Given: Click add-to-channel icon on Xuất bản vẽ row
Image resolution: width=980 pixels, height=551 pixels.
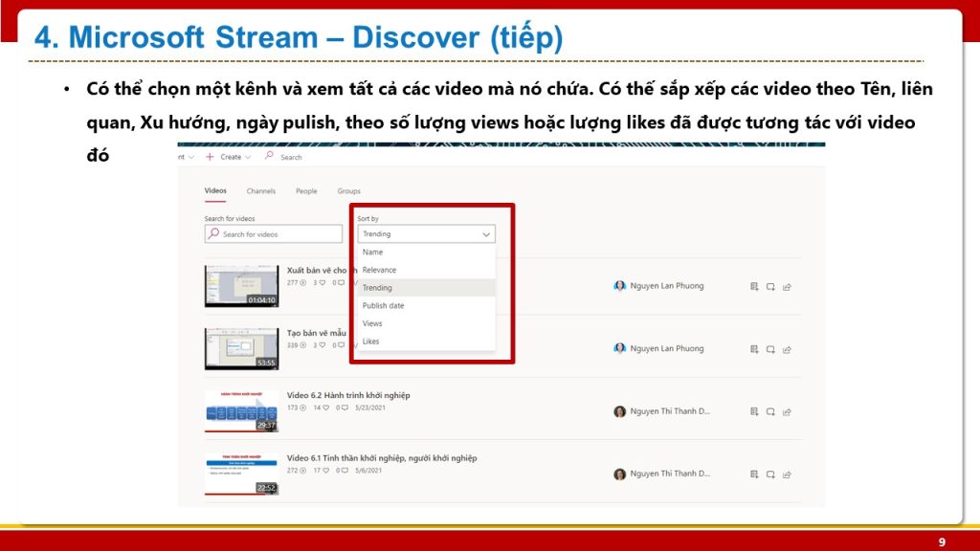Looking at the screenshot, I should [770, 287].
